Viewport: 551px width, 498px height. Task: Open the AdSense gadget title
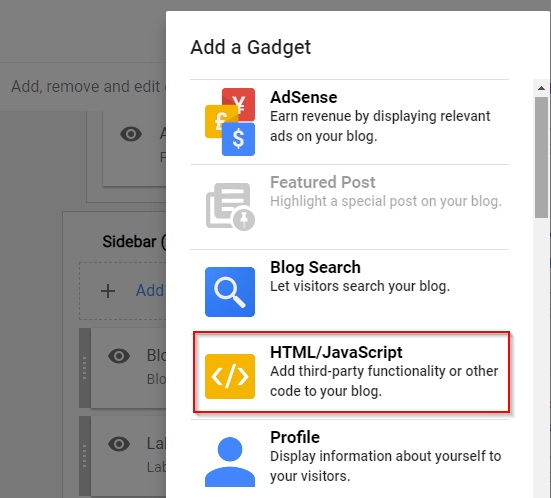pyautogui.click(x=304, y=97)
